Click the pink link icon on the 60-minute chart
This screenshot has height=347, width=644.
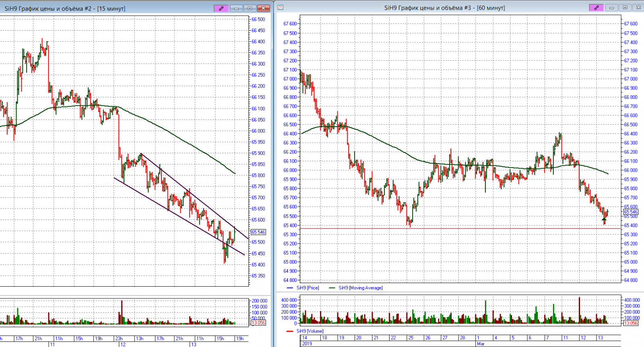click(596, 8)
